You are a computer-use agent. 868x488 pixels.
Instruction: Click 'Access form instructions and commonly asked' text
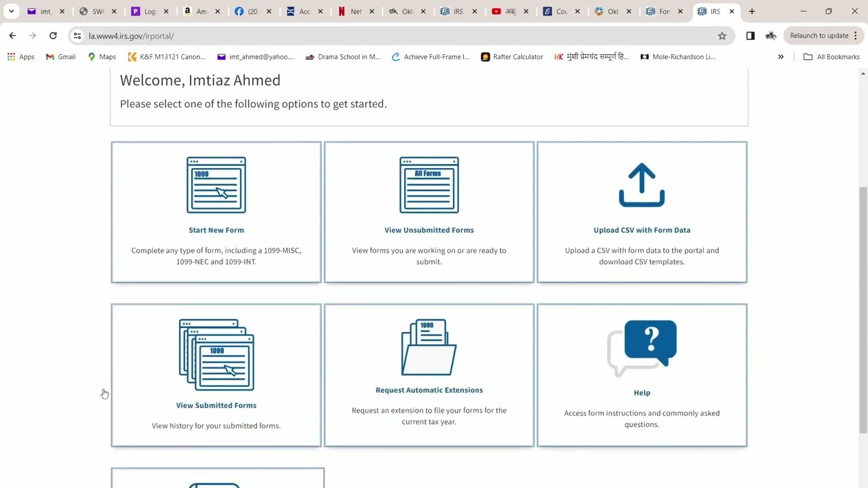[x=642, y=413]
